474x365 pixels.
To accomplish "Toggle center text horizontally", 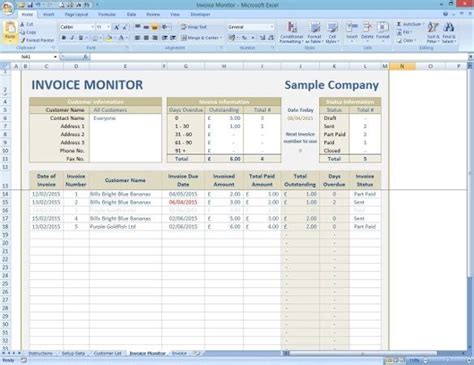I will 146,38.
